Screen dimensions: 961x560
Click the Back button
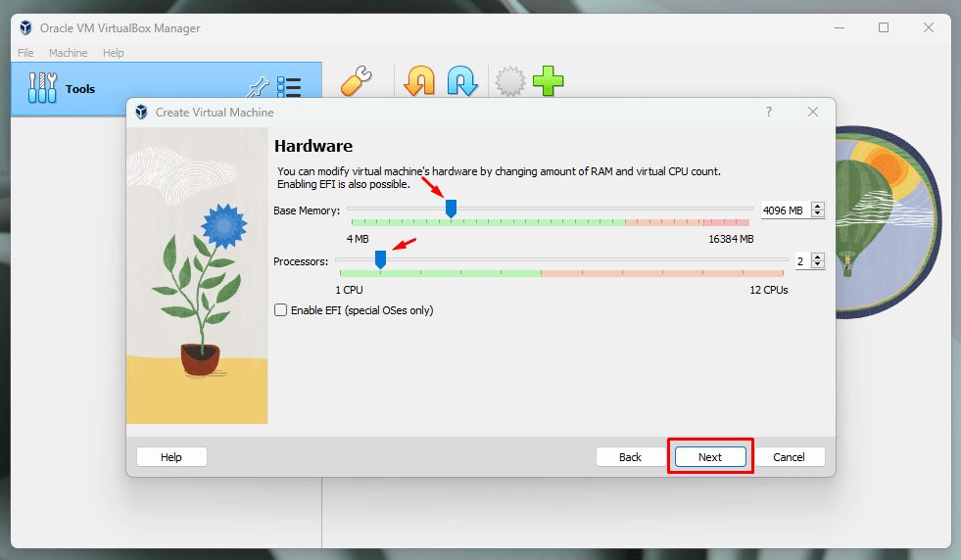point(630,457)
